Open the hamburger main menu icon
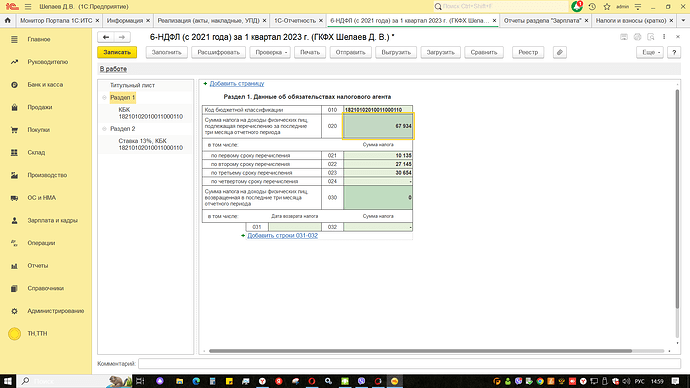The width and height of the screenshot is (690, 388). [x=28, y=7]
